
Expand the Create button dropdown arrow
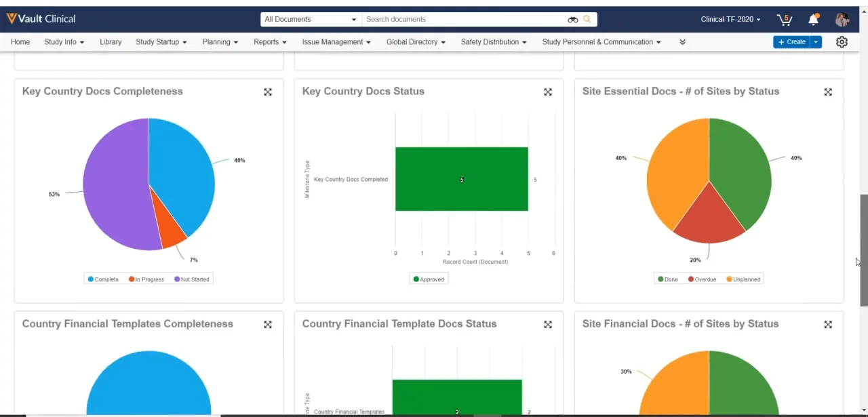point(816,42)
